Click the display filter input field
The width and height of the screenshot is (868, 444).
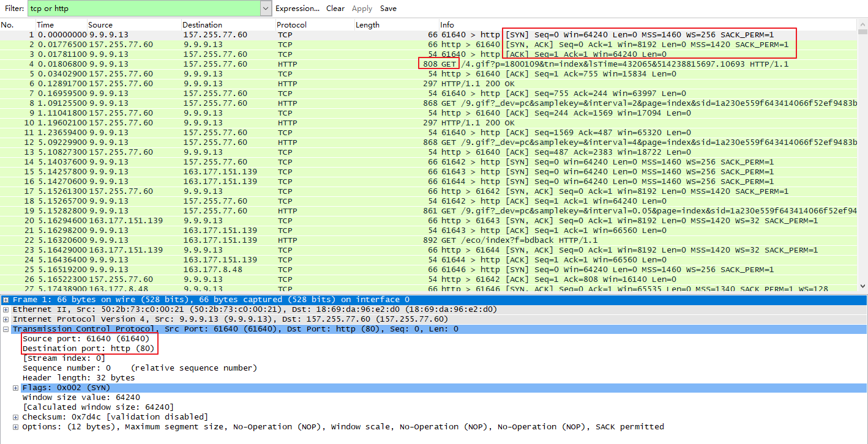(x=144, y=9)
